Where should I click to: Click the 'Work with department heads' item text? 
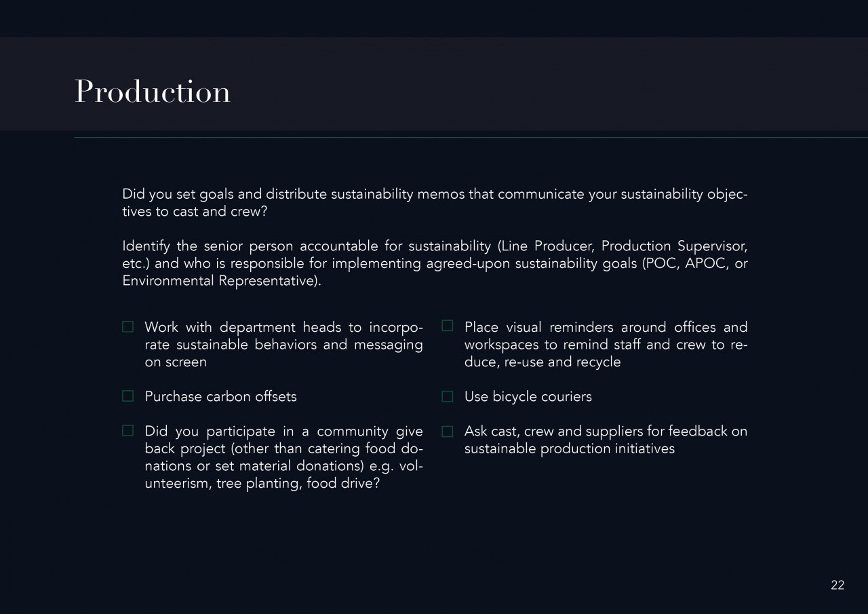click(x=283, y=345)
